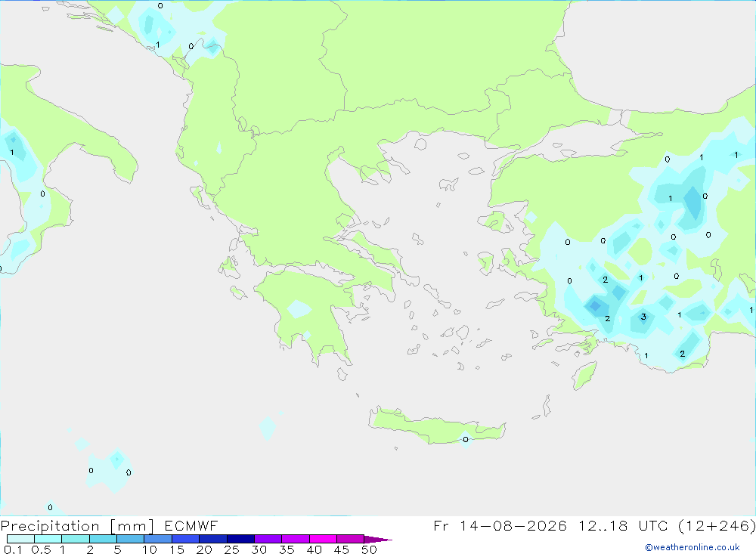The image size is (756, 554).
Task: Pick the 35–40 mm violet legend swatch
Action: click(x=295, y=539)
